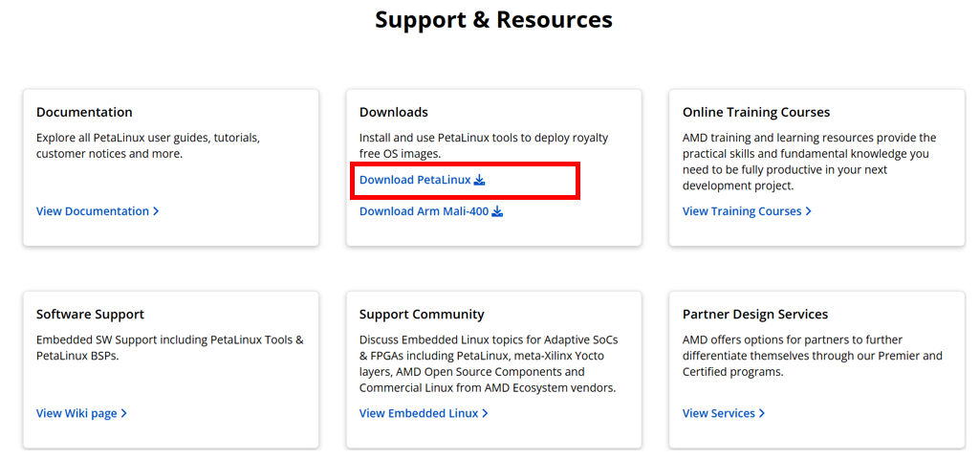Click the chevron after View Embedded Linux
The width and height of the screenshot is (980, 459).
click(485, 413)
